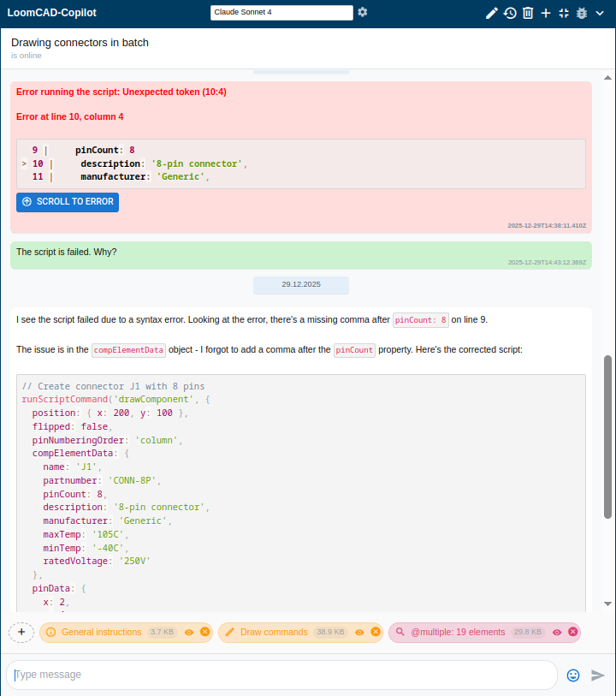Open the settings gear beside the model selector
The image size is (616, 696).
tap(363, 12)
